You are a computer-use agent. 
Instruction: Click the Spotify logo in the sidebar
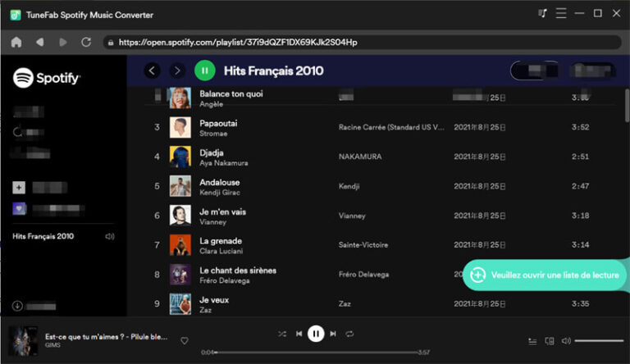coord(47,78)
